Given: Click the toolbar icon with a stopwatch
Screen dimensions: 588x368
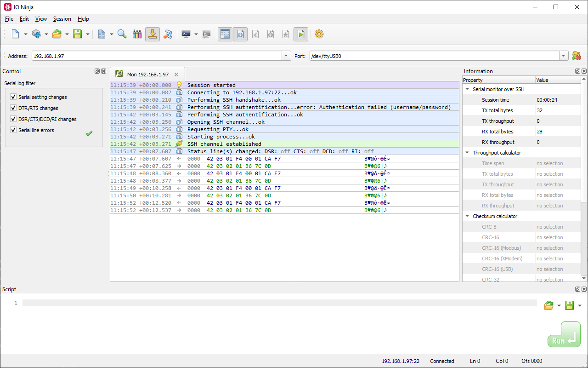Looking at the screenshot, I should tap(271, 34).
